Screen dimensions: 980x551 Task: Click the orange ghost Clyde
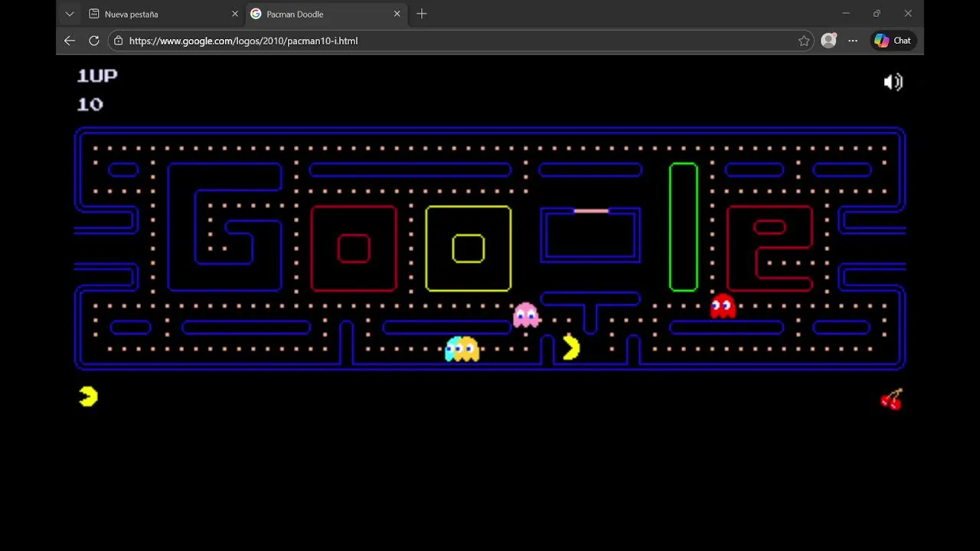[468, 349]
